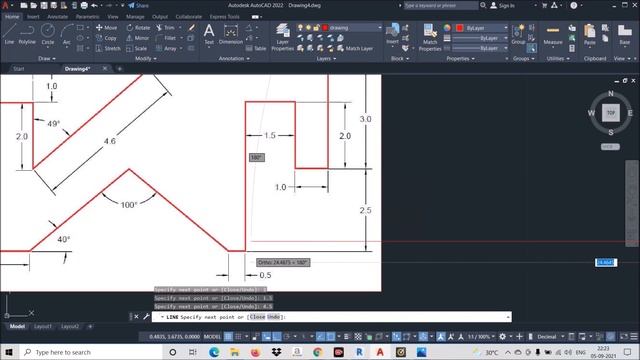The width and height of the screenshot is (640, 360).
Task: Click the Trim tool
Action: click(165, 28)
